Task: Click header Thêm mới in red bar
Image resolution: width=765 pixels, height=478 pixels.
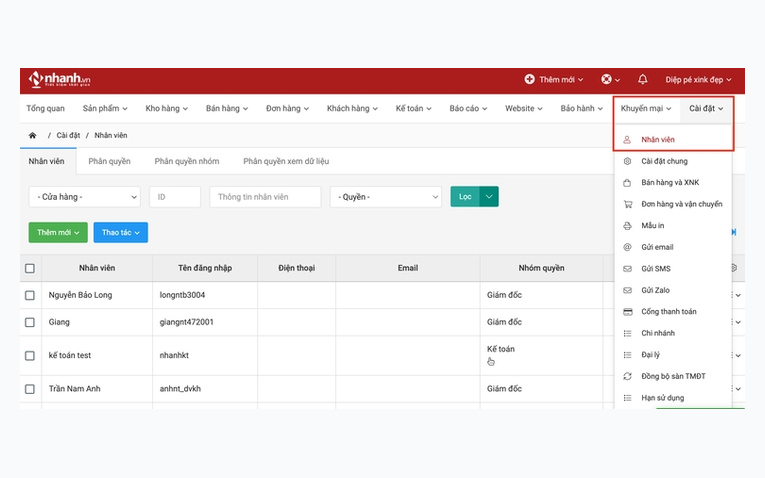Action: (x=554, y=79)
